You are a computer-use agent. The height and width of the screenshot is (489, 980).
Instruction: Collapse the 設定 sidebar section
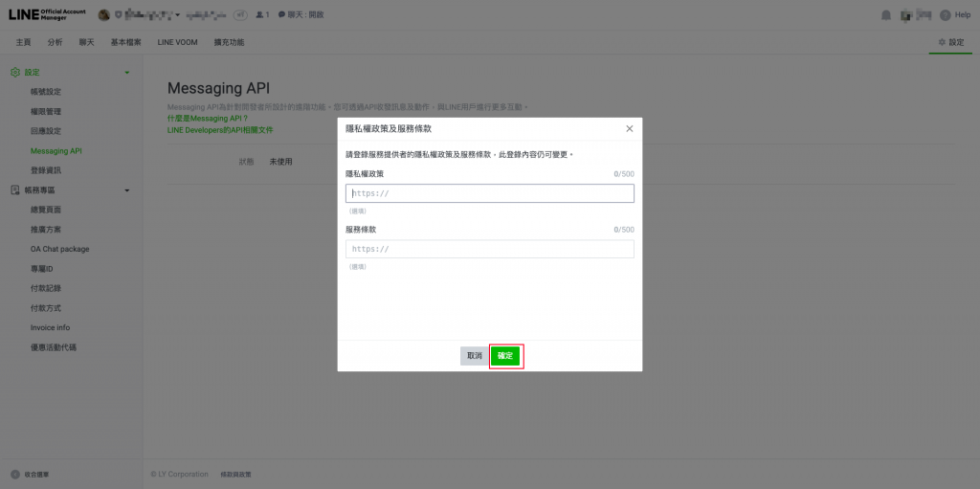click(127, 73)
